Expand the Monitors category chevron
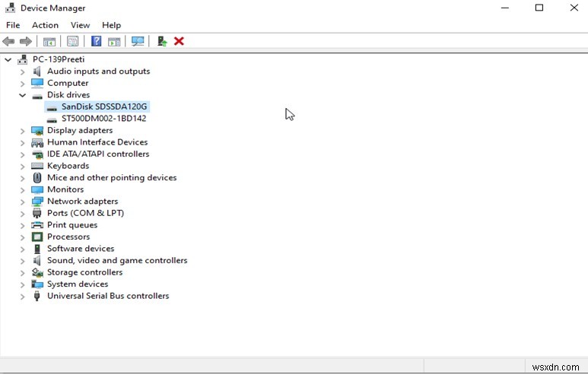 [x=23, y=189]
